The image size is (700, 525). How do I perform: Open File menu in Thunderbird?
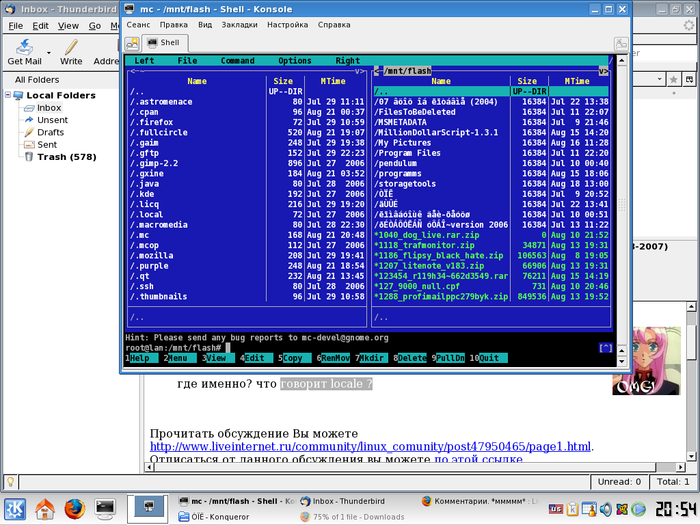16,26
